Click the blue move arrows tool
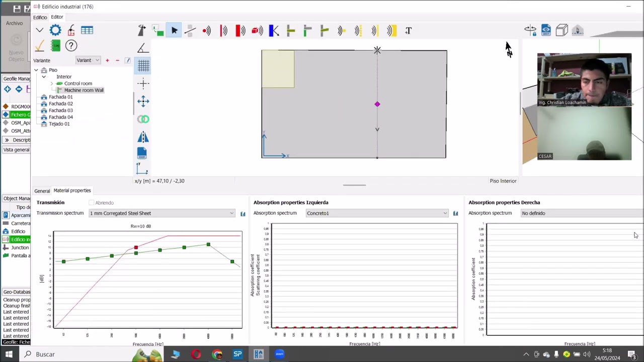Image resolution: width=644 pixels, height=362 pixels. tap(143, 101)
